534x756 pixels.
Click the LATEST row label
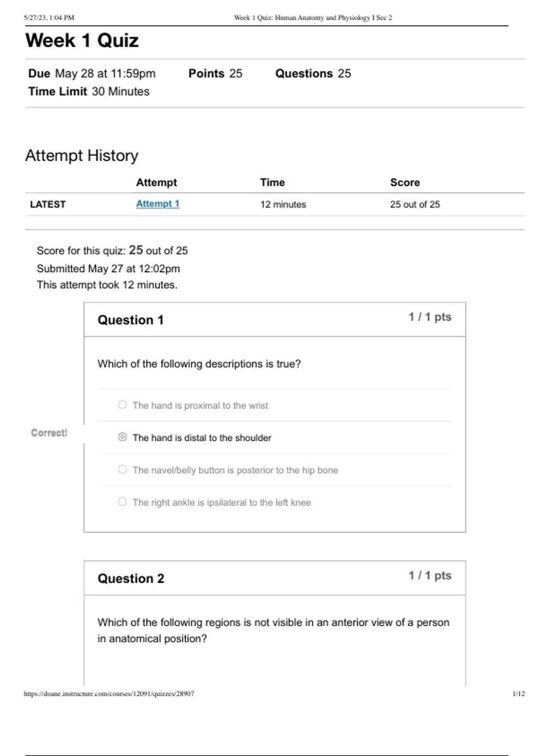click(x=48, y=205)
